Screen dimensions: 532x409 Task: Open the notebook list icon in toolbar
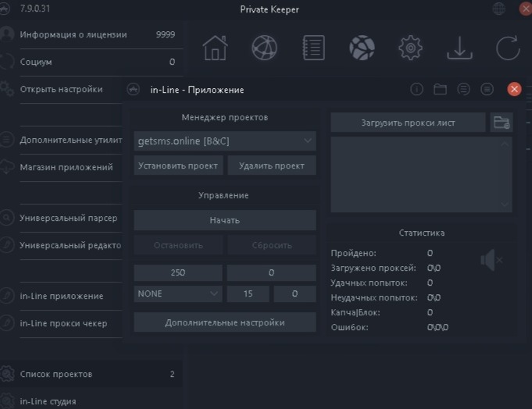[x=313, y=48]
